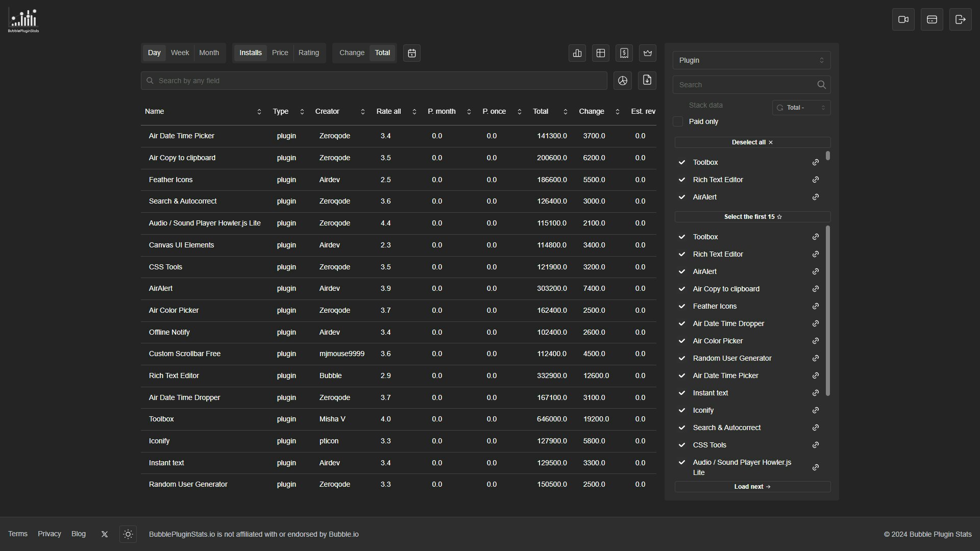The image size is (980, 551).
Task: Enable the Paid only checkbox
Action: point(678,121)
